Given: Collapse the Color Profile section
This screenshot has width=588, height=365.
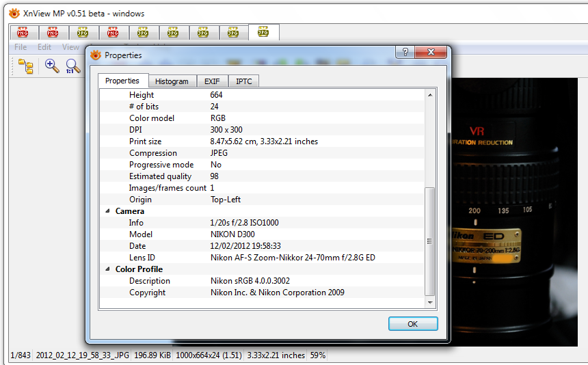Looking at the screenshot, I should (x=107, y=269).
